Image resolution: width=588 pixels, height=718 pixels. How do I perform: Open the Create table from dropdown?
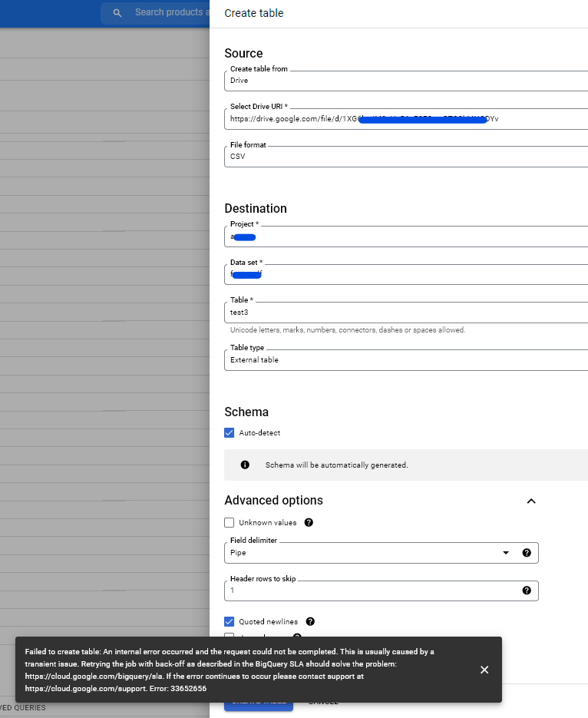406,81
